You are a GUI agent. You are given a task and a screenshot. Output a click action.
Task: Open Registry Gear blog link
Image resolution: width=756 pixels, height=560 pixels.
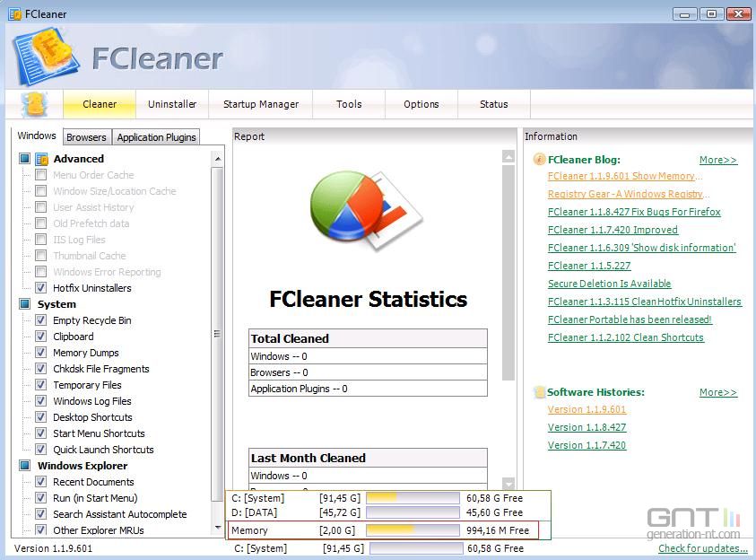click(629, 194)
